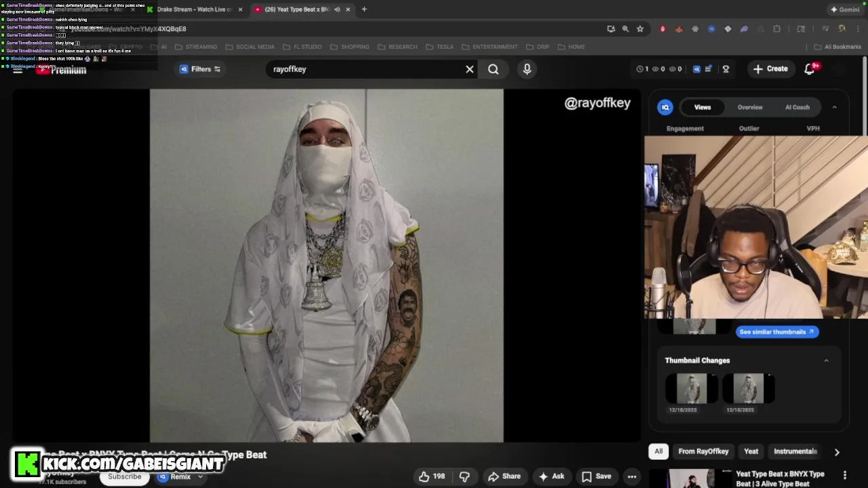The image size is (868, 488).
Task: Bookmark this page with star icon
Action: 639,28
